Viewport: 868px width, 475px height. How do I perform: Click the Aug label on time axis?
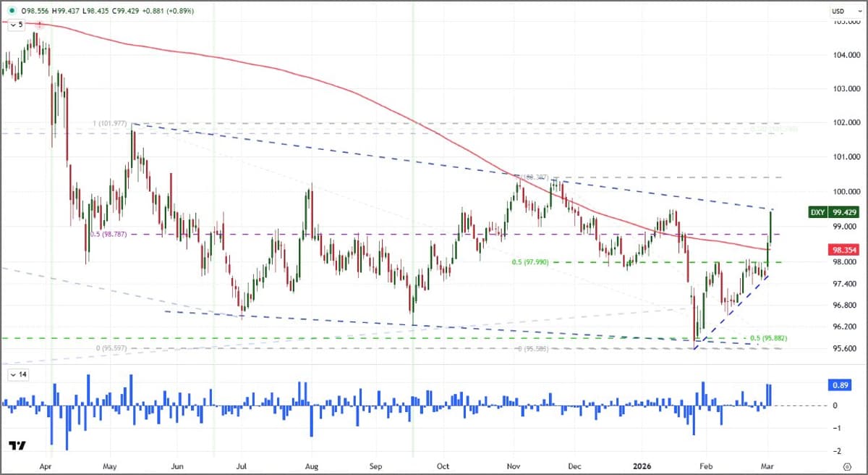[x=312, y=466]
